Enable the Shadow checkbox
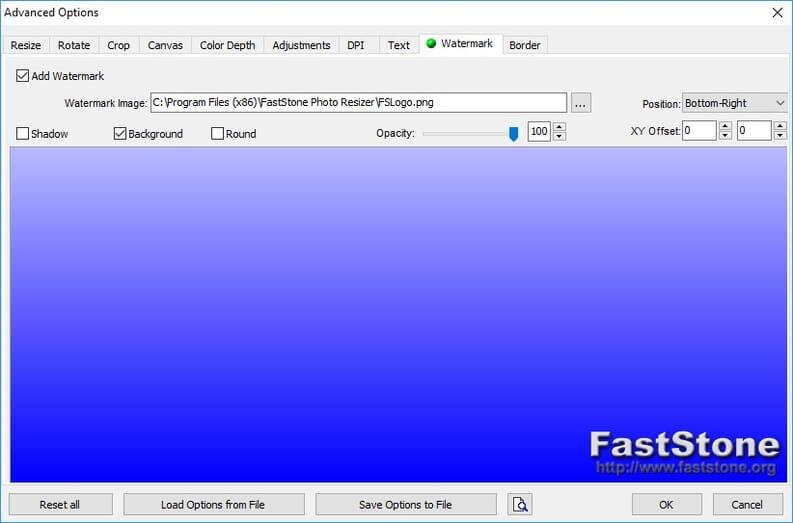 [x=22, y=134]
